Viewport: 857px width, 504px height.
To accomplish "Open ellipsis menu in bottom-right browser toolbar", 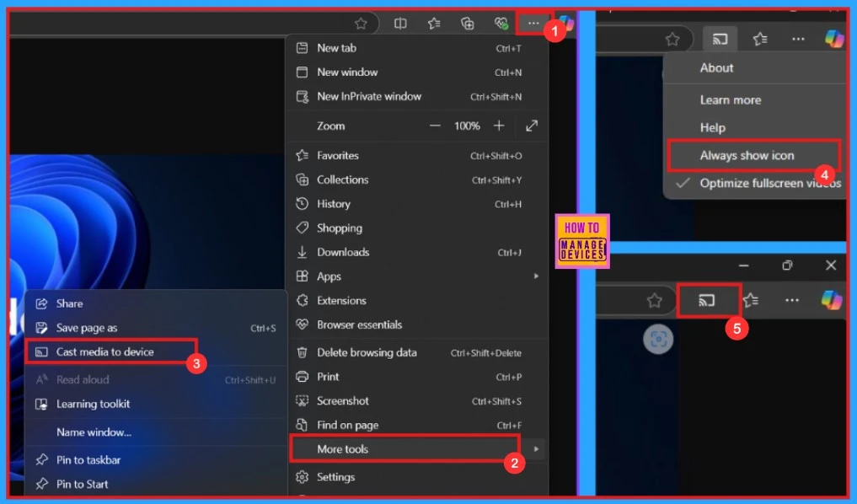I will [x=791, y=300].
